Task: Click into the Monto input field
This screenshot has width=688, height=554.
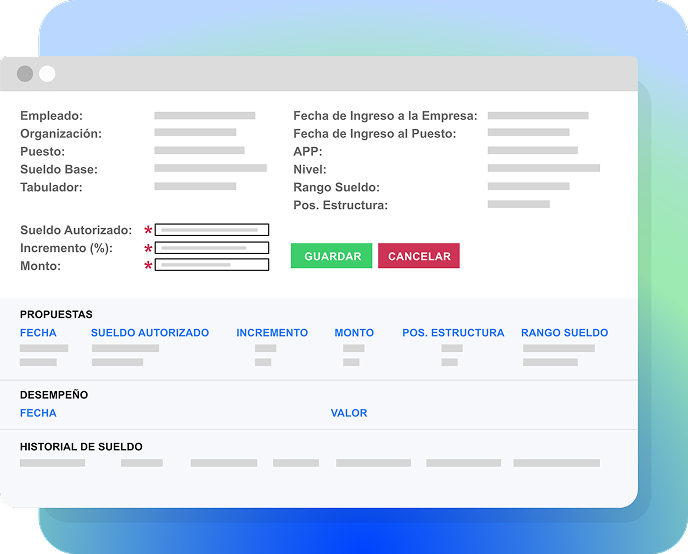Action: point(212,265)
